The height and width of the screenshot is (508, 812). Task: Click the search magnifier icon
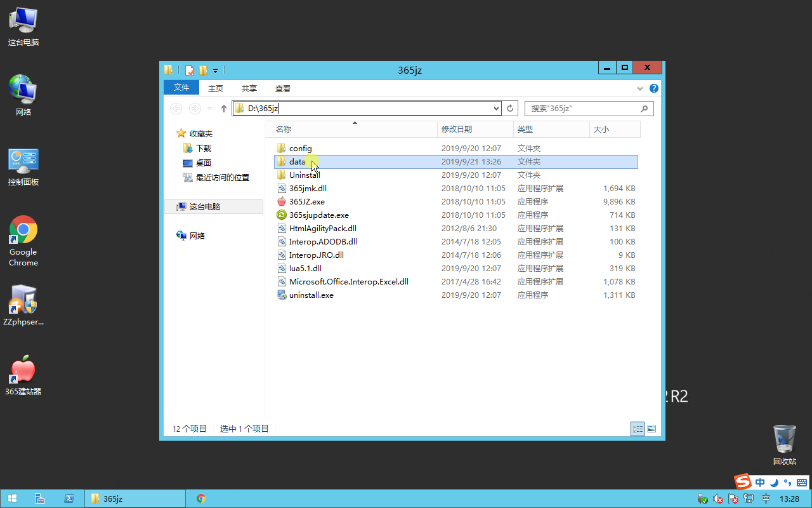[644, 109]
